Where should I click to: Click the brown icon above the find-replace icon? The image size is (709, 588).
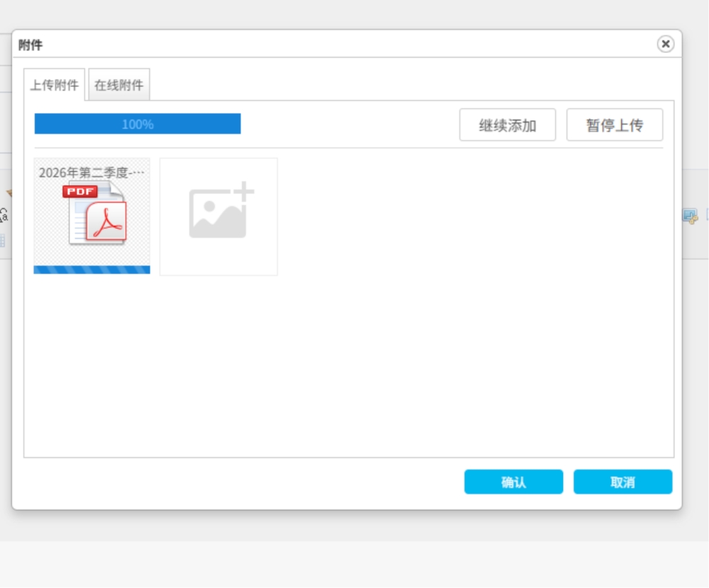pos(9,193)
